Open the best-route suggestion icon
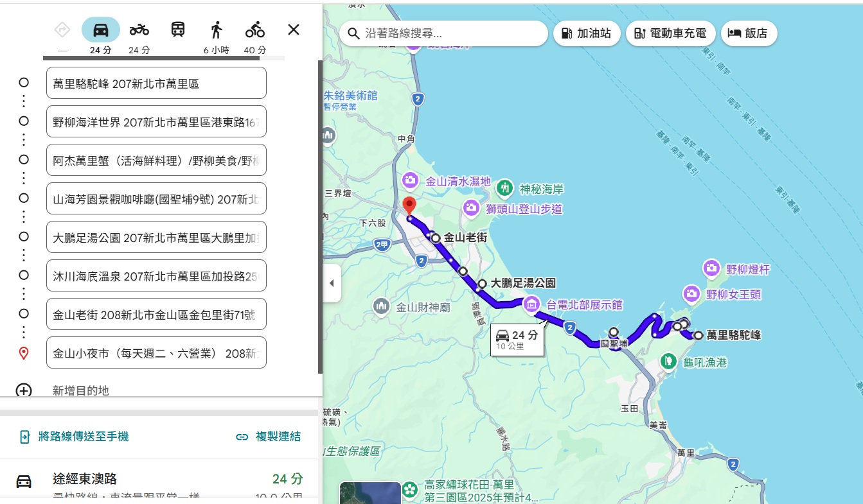The width and height of the screenshot is (863, 504). pyautogui.click(x=62, y=29)
